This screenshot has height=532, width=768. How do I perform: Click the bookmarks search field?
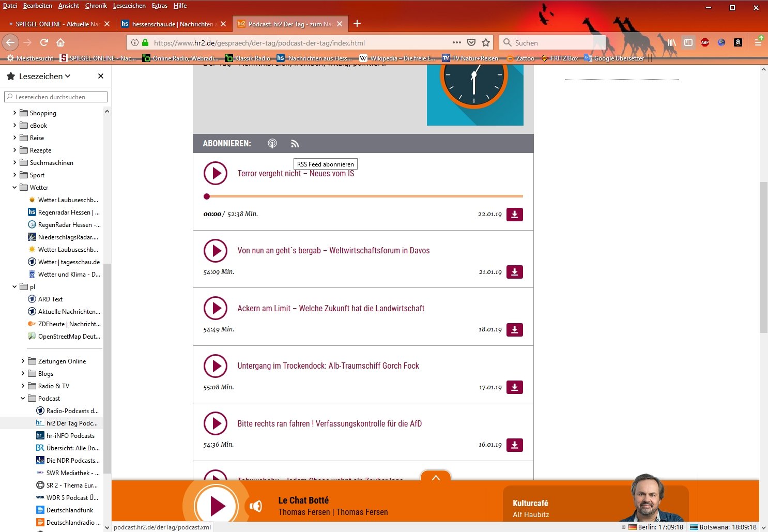(x=56, y=97)
